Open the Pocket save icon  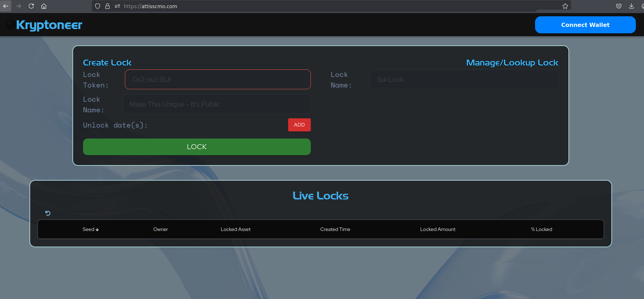click(619, 6)
